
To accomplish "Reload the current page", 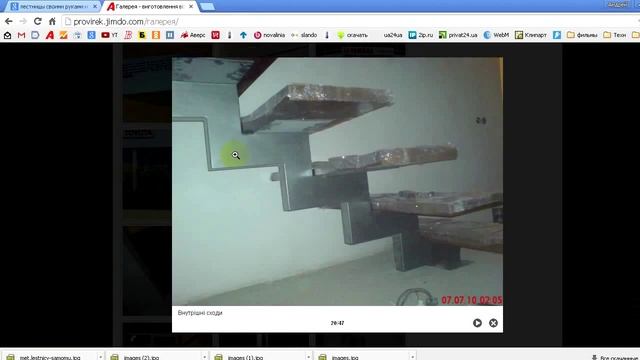I will coord(38,21).
